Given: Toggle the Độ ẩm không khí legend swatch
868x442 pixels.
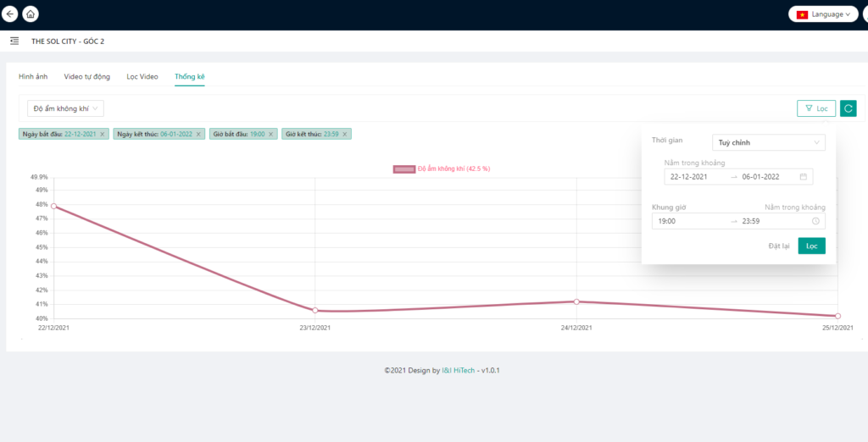Looking at the screenshot, I should coord(404,169).
